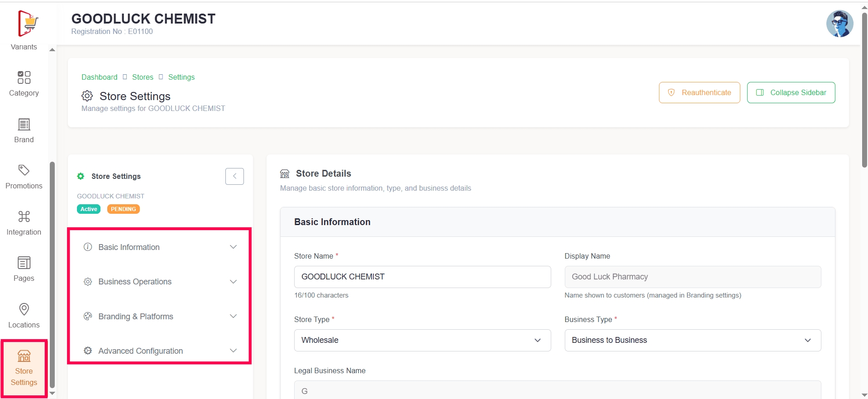Viewport: 868px width, 399px height.
Task: Open the Business Type dropdown
Action: (x=692, y=340)
